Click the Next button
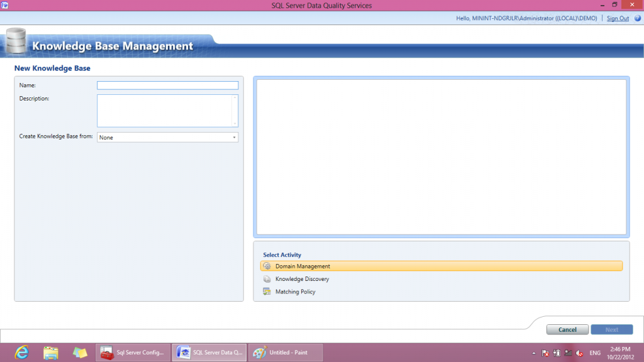This screenshot has width=644, height=362. tap(611, 329)
